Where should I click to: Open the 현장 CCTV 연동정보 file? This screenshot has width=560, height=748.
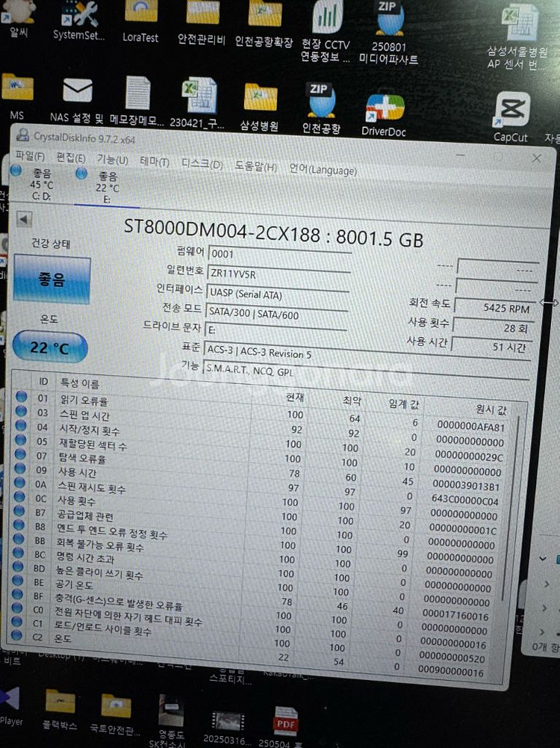tap(326, 31)
